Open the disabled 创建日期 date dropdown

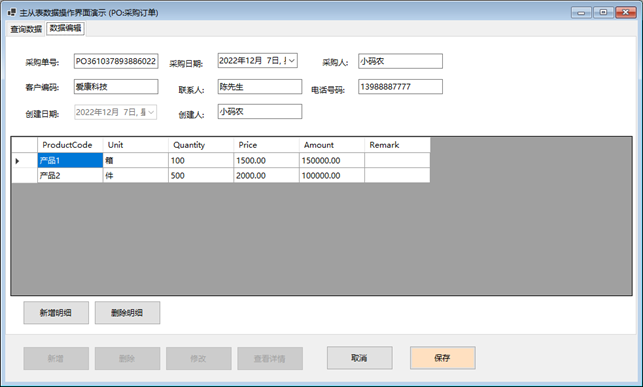click(x=151, y=112)
